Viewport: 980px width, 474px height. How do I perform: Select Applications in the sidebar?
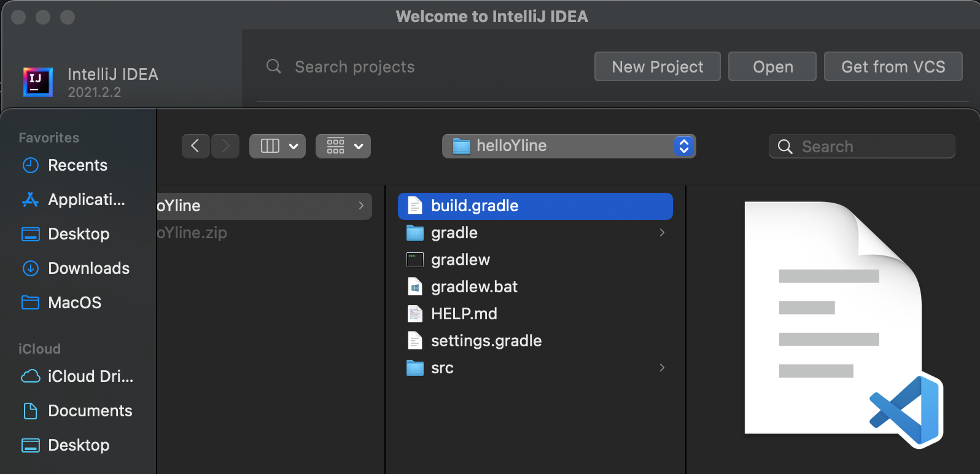86,200
